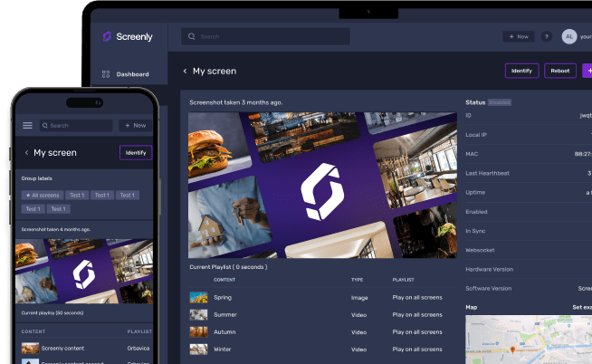This screenshot has height=364, width=592.
Task: Click the help question mark icon
Action: (546, 36)
